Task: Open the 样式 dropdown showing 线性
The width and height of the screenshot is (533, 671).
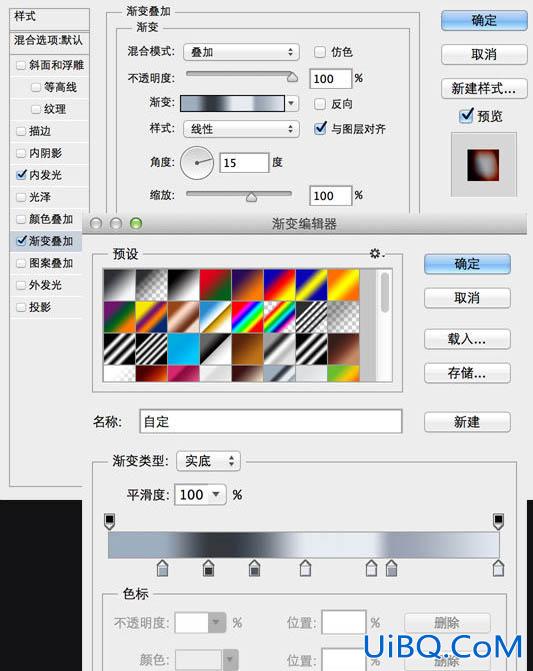Action: [x=241, y=129]
